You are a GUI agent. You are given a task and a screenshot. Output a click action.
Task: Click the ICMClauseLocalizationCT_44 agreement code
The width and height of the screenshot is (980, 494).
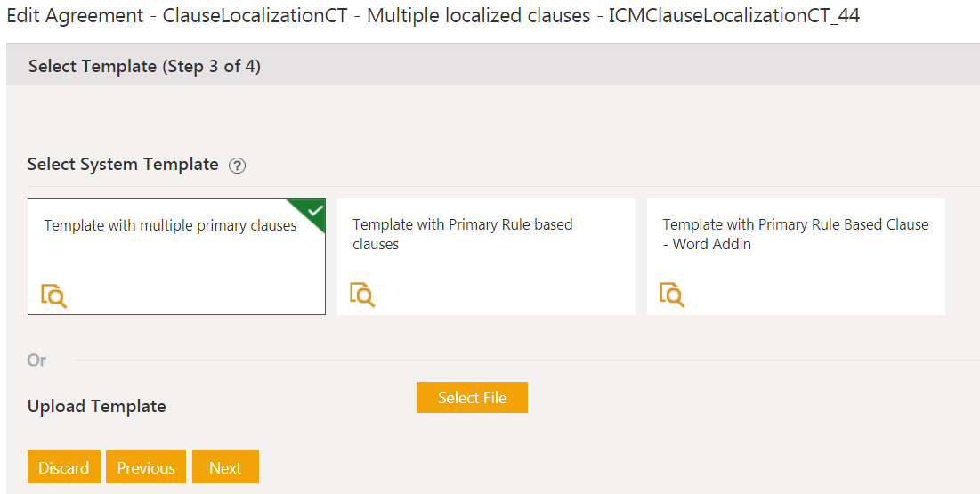tap(734, 15)
